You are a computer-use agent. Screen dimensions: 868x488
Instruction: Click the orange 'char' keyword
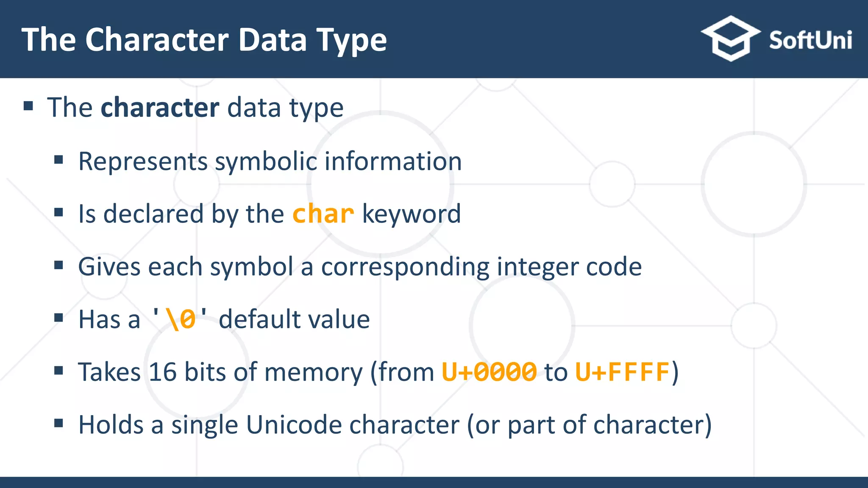point(323,213)
